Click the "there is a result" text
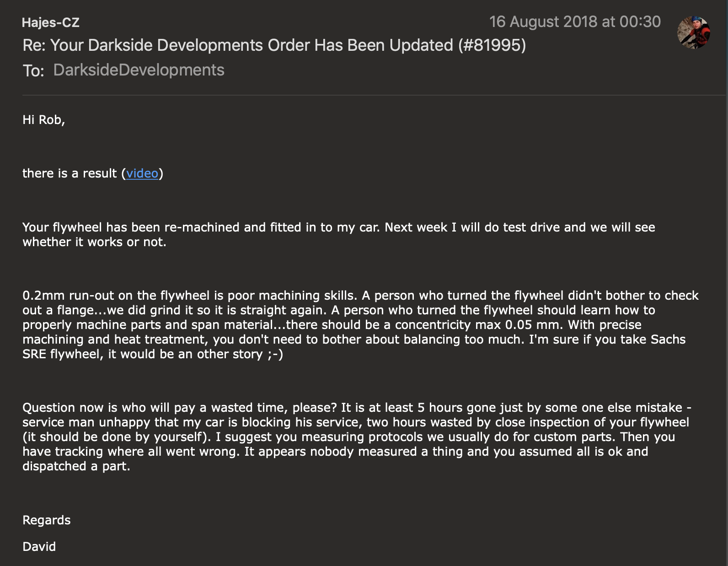The width and height of the screenshot is (728, 566). click(x=70, y=173)
